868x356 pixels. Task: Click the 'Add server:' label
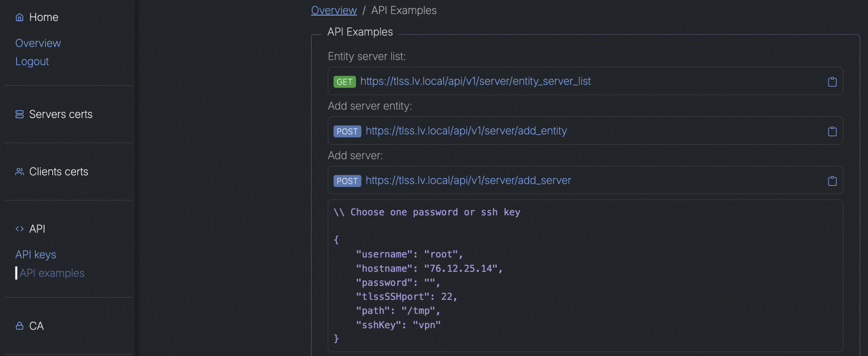(355, 155)
